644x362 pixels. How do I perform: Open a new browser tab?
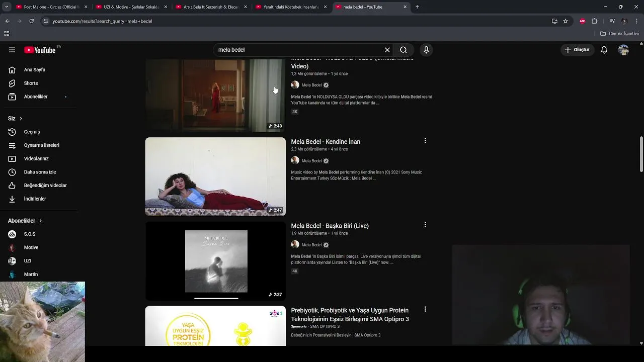click(417, 7)
